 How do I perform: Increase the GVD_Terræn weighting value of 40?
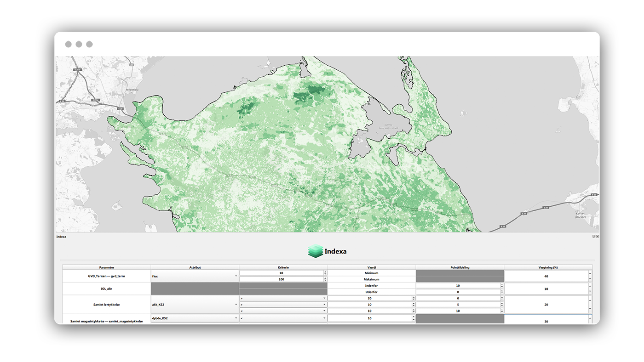coord(590,274)
